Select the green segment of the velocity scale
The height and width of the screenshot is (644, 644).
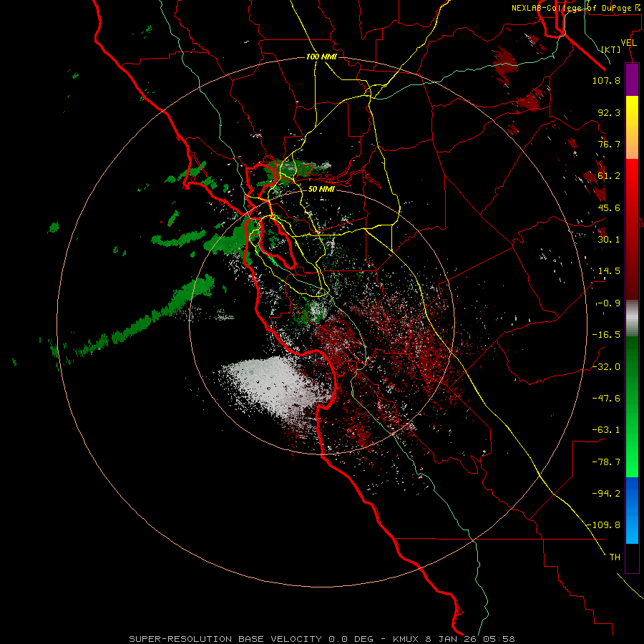tap(632, 406)
